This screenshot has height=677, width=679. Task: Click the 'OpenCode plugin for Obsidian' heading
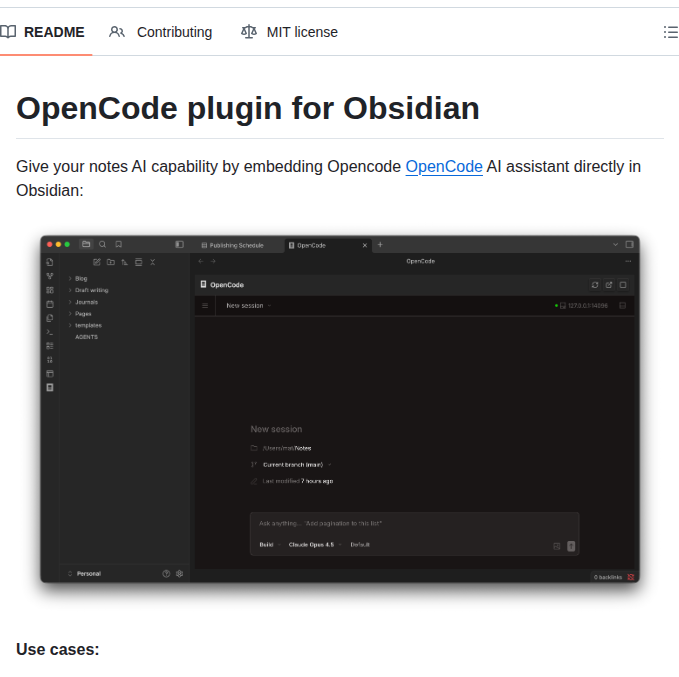point(248,108)
